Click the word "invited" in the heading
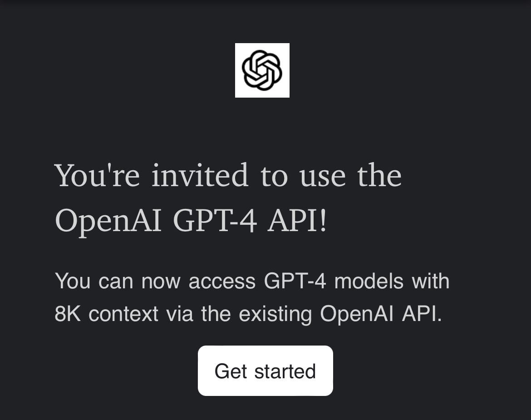Image resolution: width=531 pixels, height=420 pixels. click(x=200, y=175)
